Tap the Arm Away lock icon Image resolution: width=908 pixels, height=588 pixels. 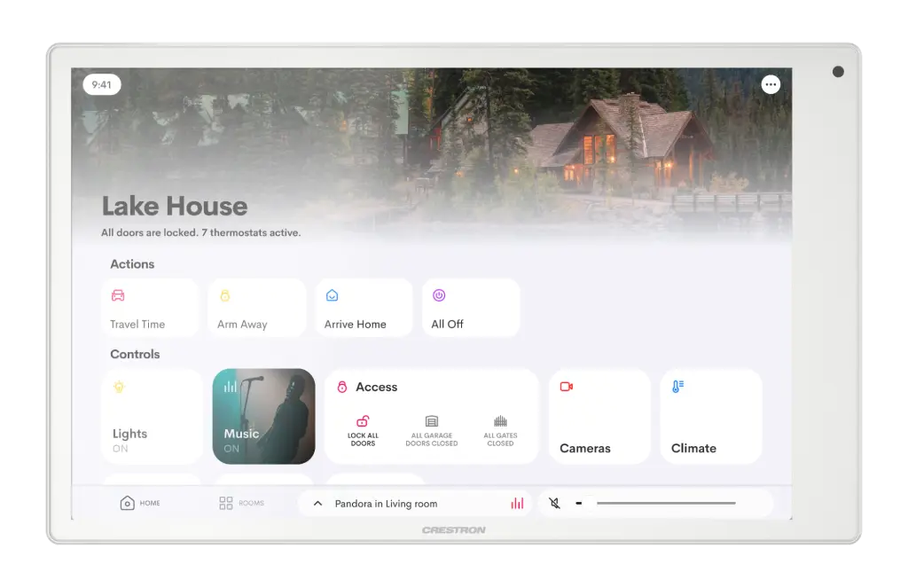(224, 295)
